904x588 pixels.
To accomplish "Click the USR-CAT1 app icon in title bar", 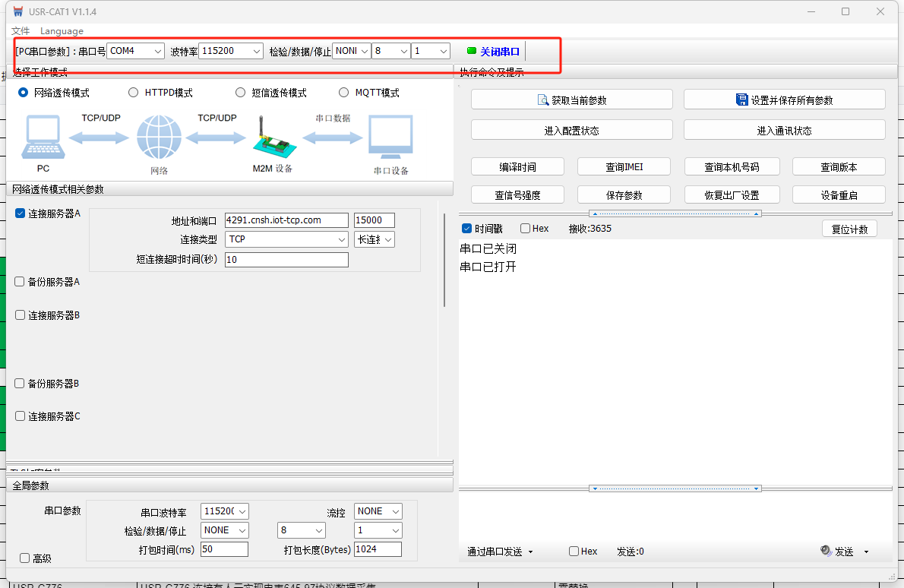I will click(18, 11).
